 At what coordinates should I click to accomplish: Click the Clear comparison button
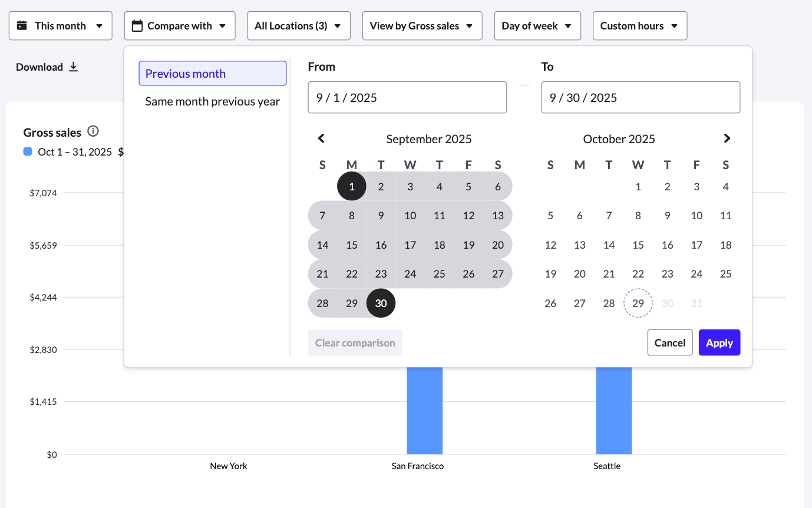[x=355, y=342]
